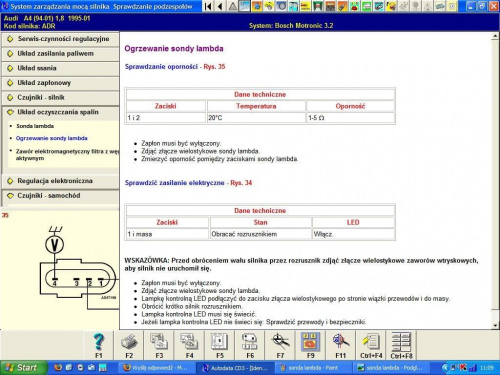
Task: Click 'Kod silnika: ADR' header text
Action: pos(29,26)
